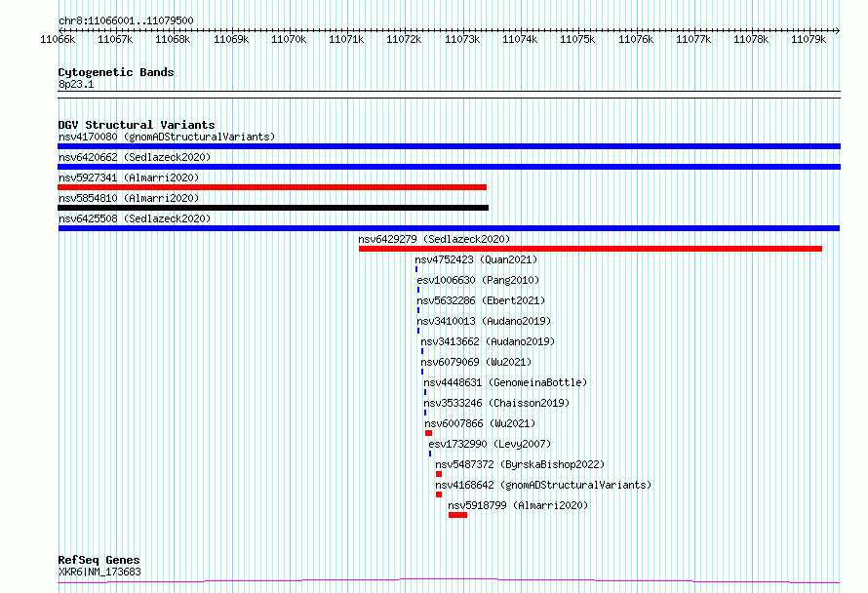Viewport: 868px width, 593px height.
Task: Select the red nsv5918799 variant bar
Action: tap(457, 515)
